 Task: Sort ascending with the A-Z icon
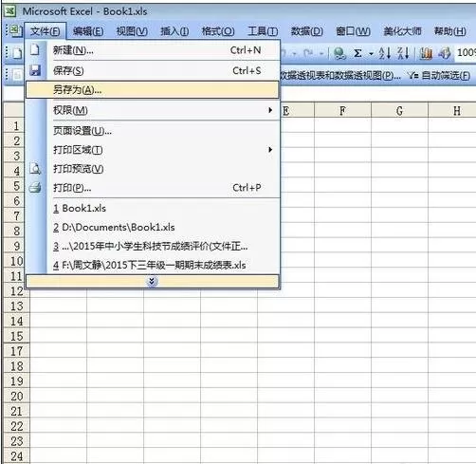point(385,53)
